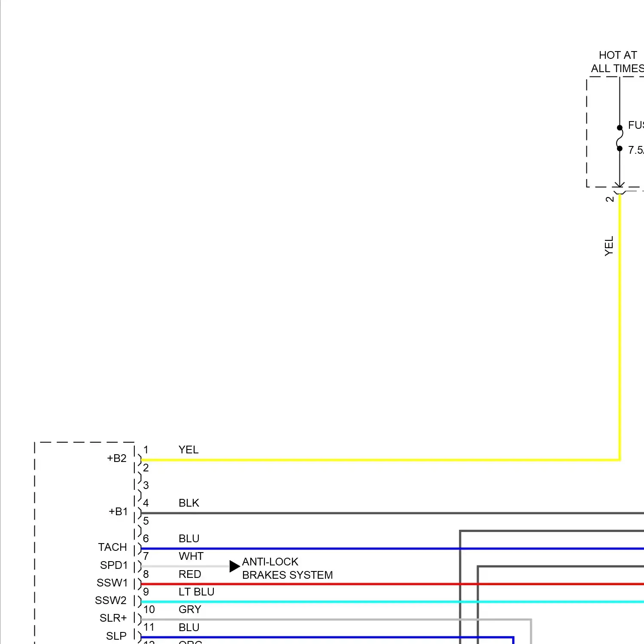Click connector pin number "3"
Viewport: 644px width, 644px height.
click(146, 485)
